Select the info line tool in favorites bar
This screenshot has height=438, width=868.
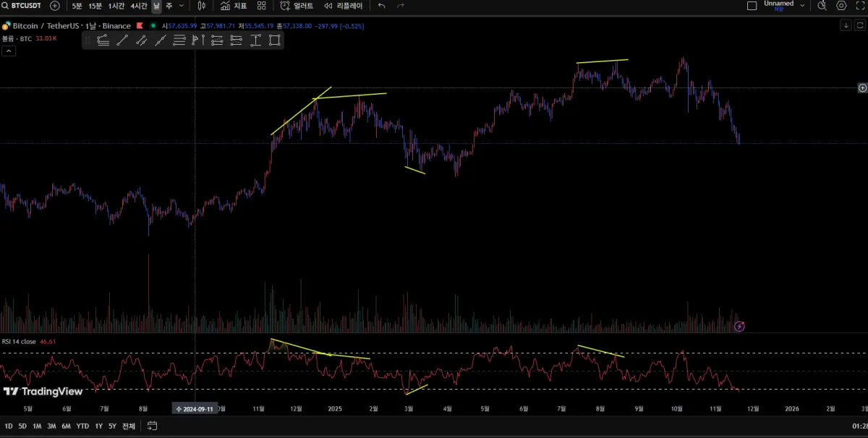tap(142, 40)
